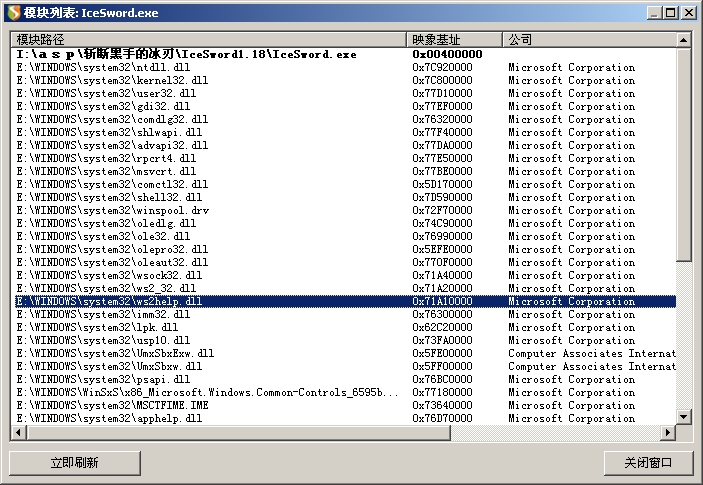Select the ws2_32.dll row
The image size is (703, 485).
tap(344, 288)
